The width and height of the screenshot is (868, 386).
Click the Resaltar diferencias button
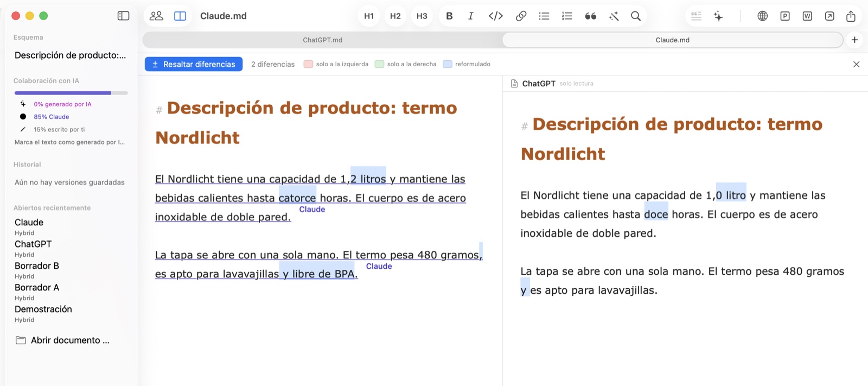tap(194, 64)
